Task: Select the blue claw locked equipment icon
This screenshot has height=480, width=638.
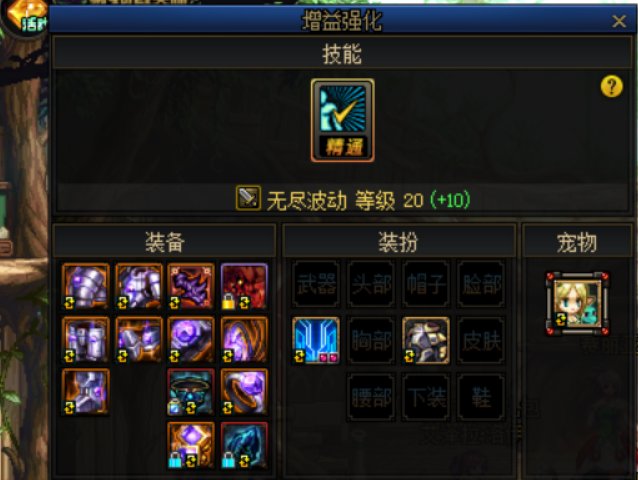Action: pos(244,445)
